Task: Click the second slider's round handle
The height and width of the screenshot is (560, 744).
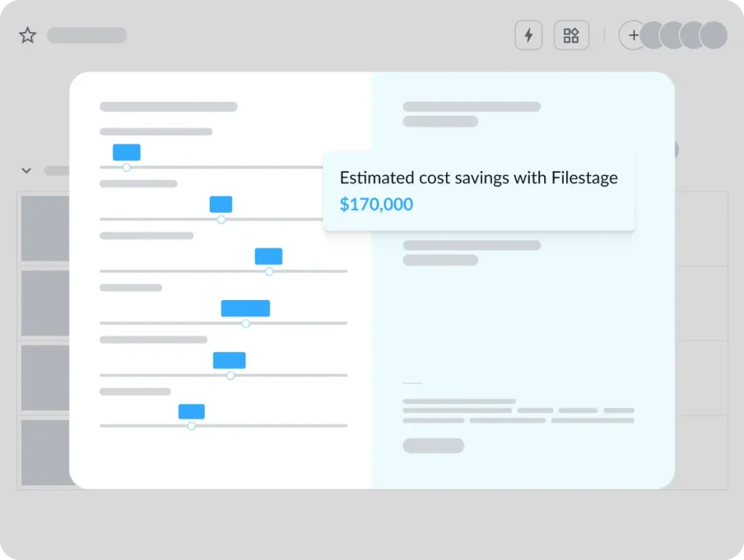Action: coord(221,219)
